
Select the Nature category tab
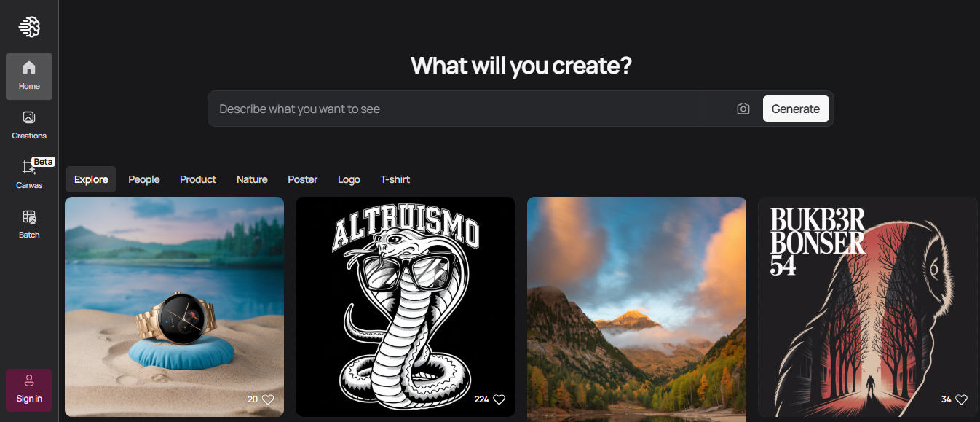point(252,179)
